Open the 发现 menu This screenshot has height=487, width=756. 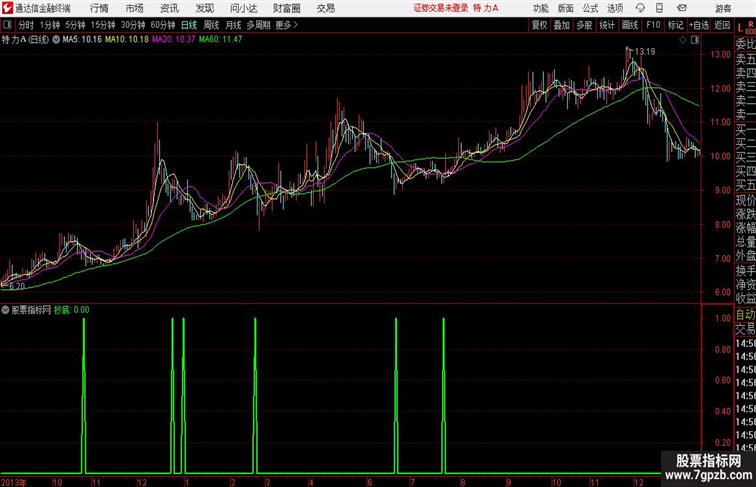point(204,8)
